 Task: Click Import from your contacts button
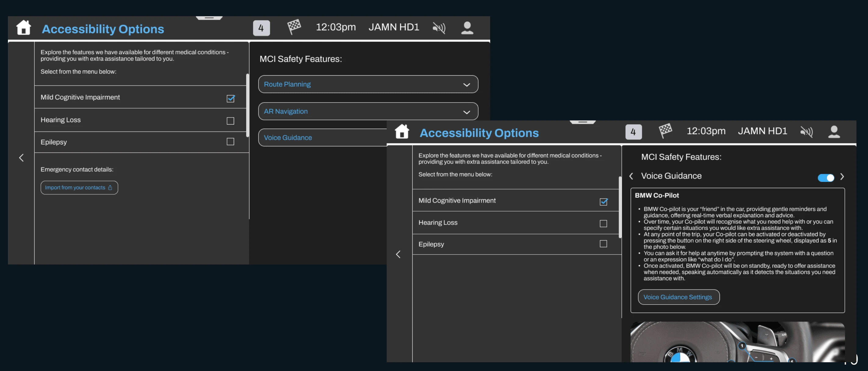tap(79, 188)
